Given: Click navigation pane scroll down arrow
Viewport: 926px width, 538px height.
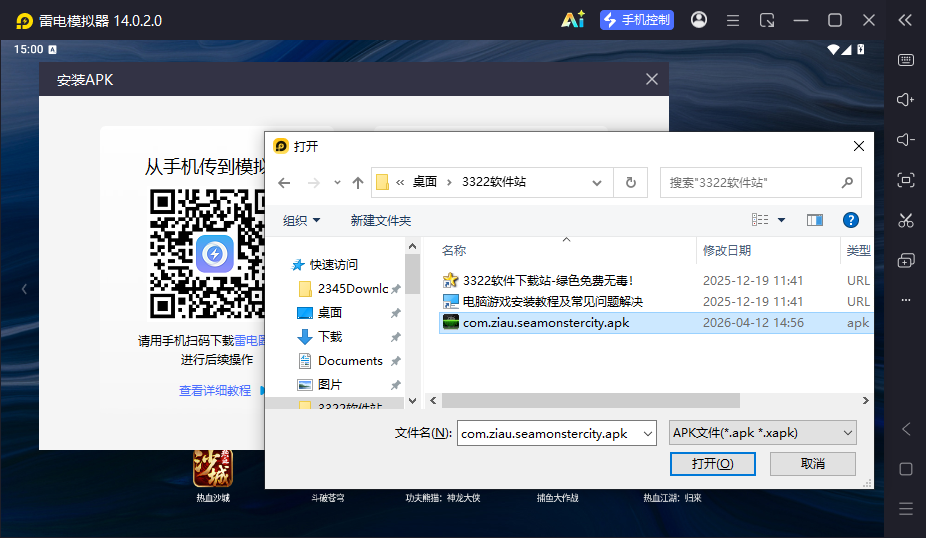Looking at the screenshot, I should pos(412,401).
